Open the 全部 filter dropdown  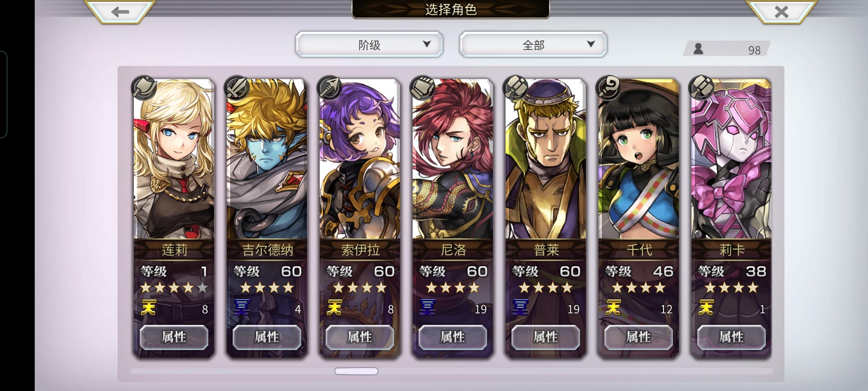pos(533,45)
